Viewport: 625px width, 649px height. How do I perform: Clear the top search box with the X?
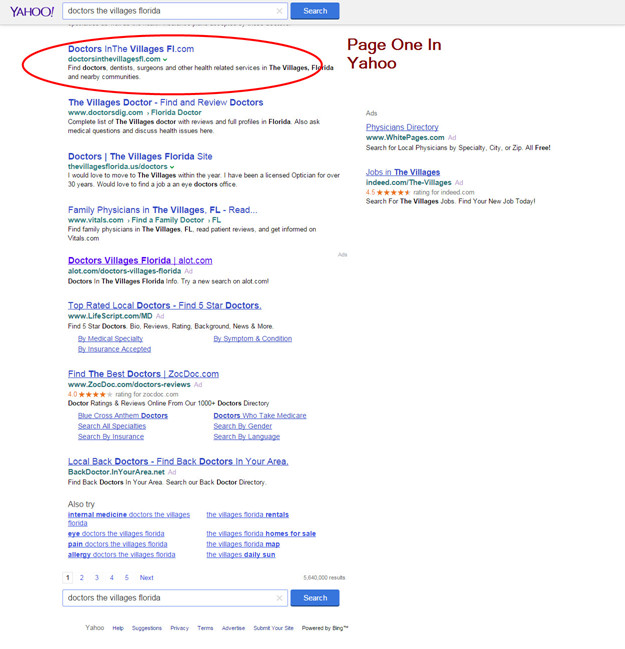[279, 11]
